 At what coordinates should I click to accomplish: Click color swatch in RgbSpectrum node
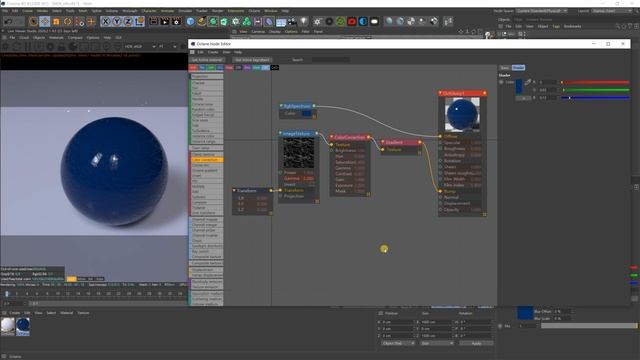click(307, 113)
